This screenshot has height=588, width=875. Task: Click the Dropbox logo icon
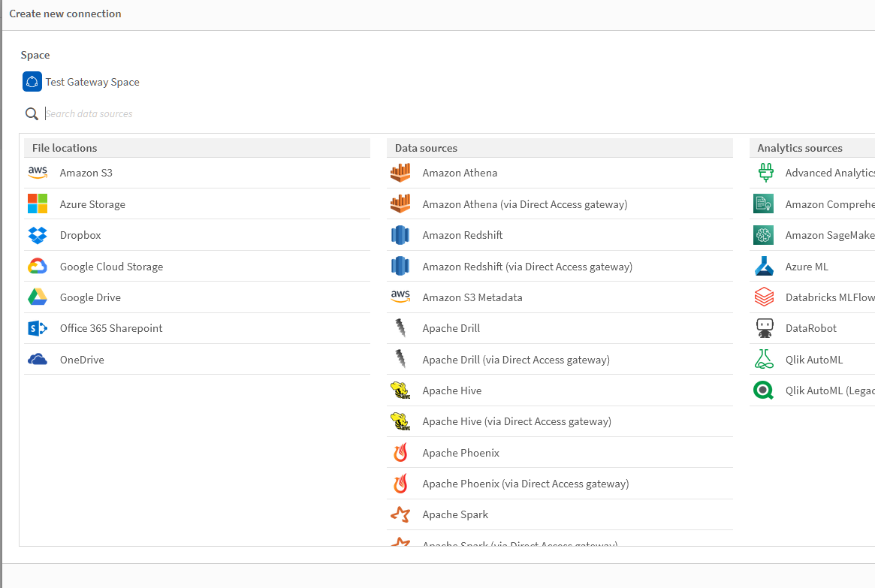point(38,235)
